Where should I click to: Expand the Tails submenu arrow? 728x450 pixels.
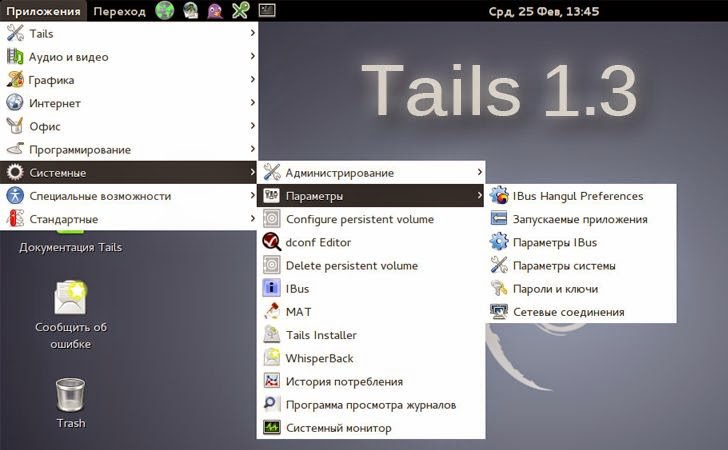[252, 33]
